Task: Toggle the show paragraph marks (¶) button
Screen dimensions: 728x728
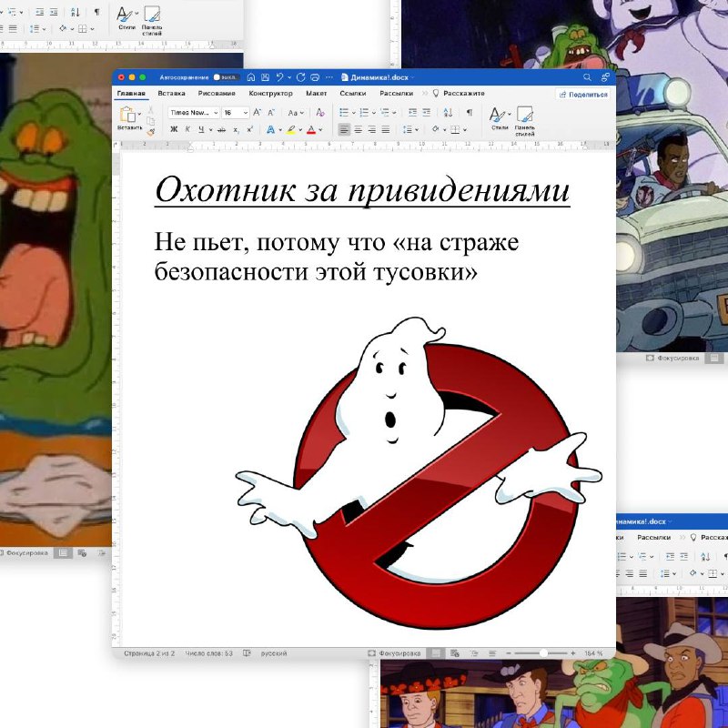Action: pos(470,112)
